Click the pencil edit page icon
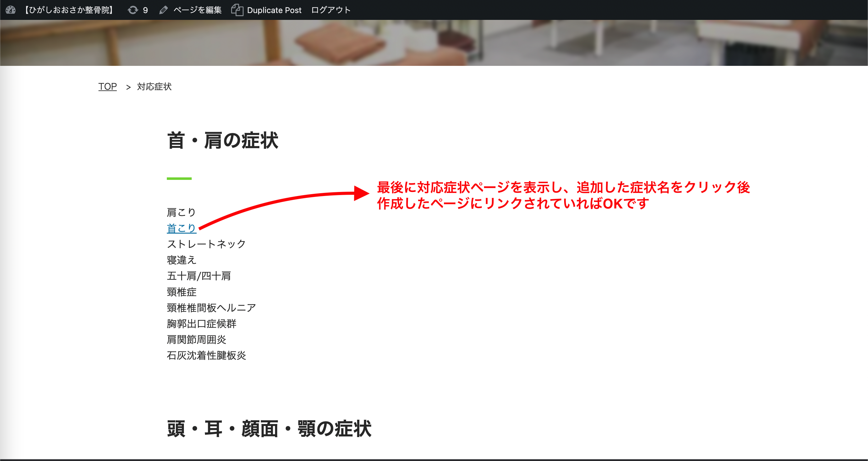The width and height of the screenshot is (868, 461). click(163, 10)
